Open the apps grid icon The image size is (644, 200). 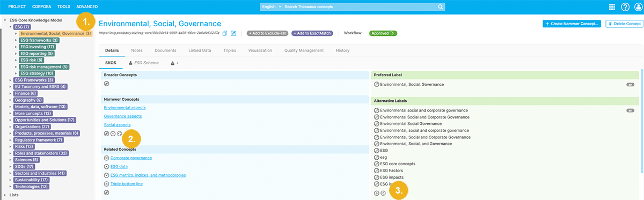tap(612, 6)
